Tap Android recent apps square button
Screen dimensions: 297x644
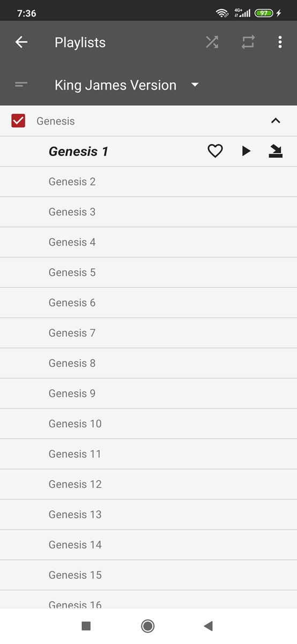[x=86, y=626]
